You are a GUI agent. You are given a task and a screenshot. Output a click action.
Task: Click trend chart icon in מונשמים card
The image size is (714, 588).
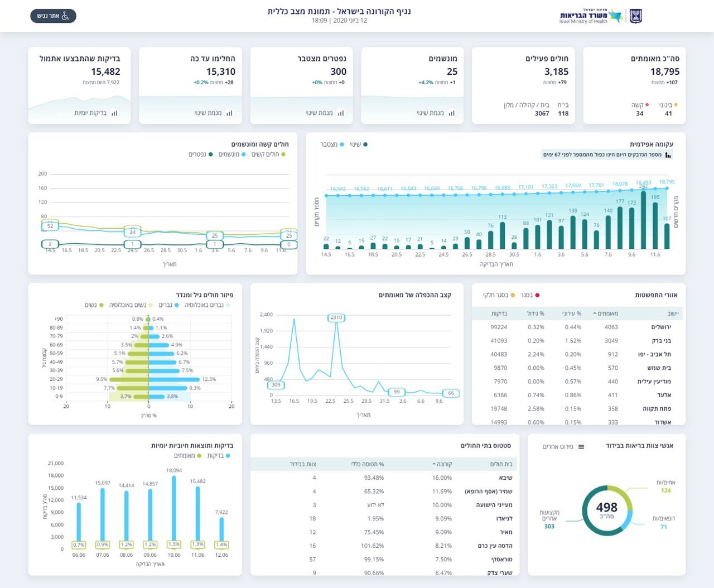(x=451, y=113)
